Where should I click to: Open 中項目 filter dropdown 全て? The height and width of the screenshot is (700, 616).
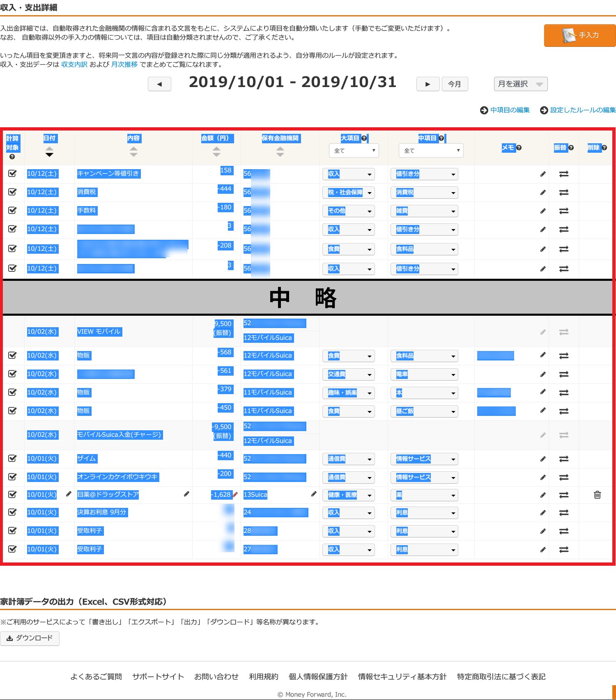click(431, 151)
